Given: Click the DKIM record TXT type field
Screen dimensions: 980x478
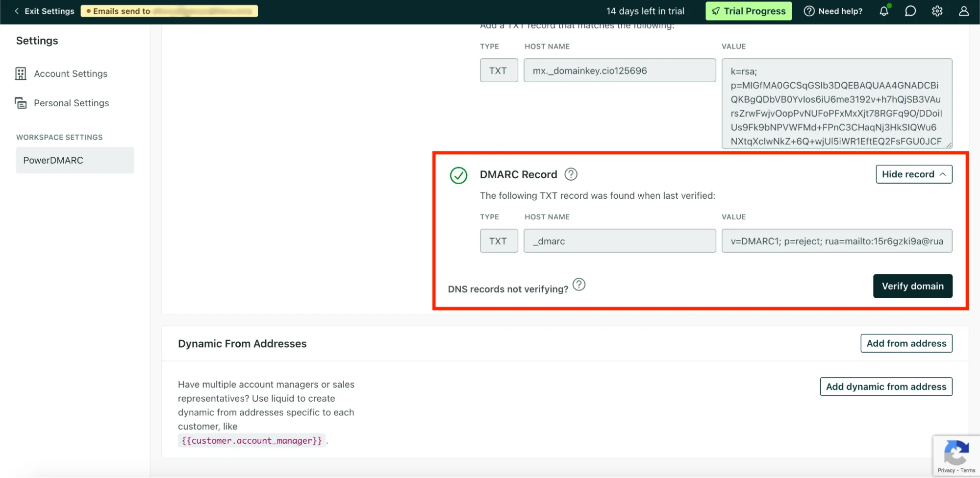Looking at the screenshot, I should [x=499, y=71].
